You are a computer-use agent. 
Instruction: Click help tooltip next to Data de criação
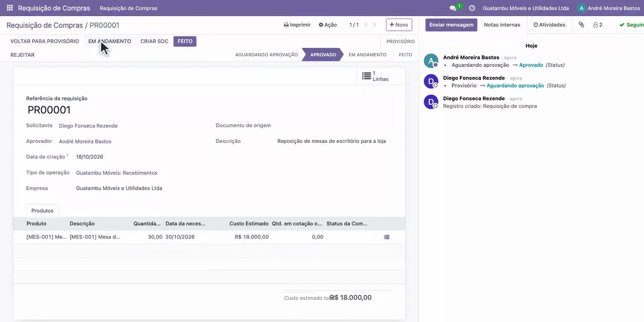pos(67,155)
